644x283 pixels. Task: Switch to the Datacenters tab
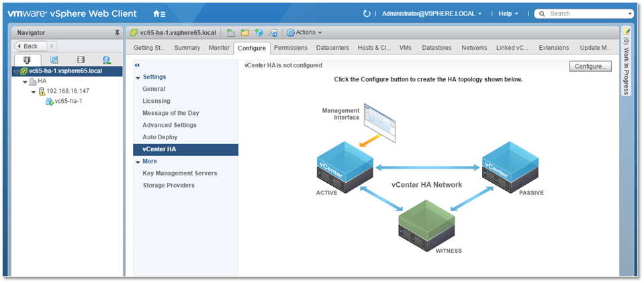click(x=332, y=48)
